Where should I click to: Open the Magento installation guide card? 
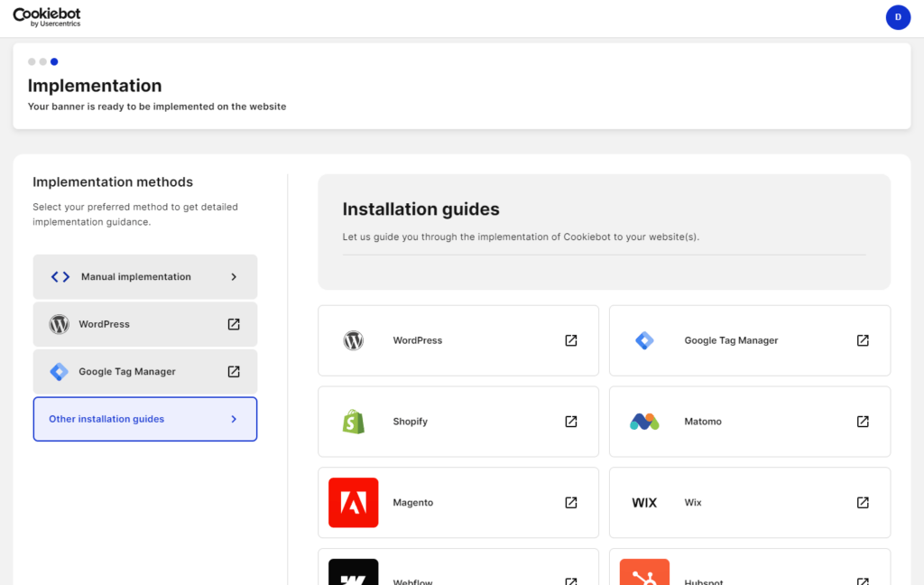click(458, 503)
